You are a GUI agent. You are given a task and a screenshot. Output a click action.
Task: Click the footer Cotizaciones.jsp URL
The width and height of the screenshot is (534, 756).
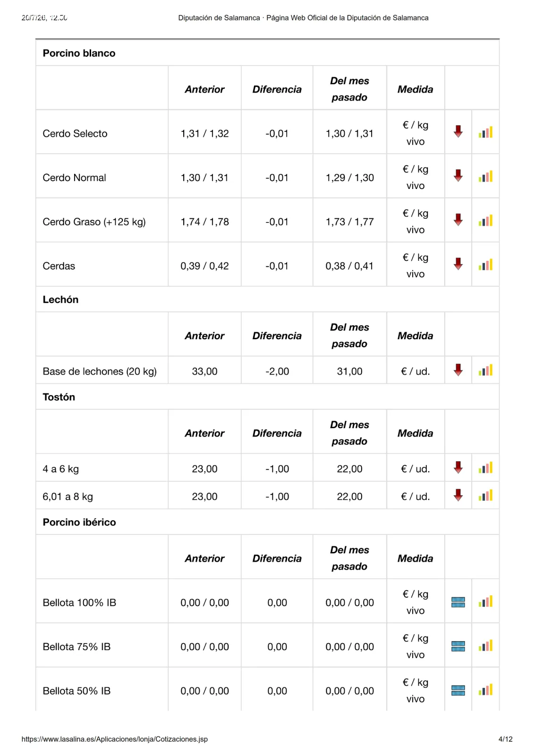click(115, 739)
